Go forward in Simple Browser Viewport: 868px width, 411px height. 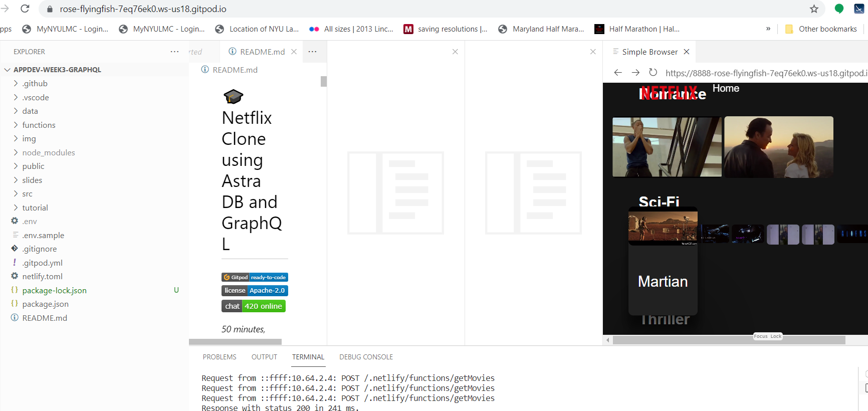[635, 73]
